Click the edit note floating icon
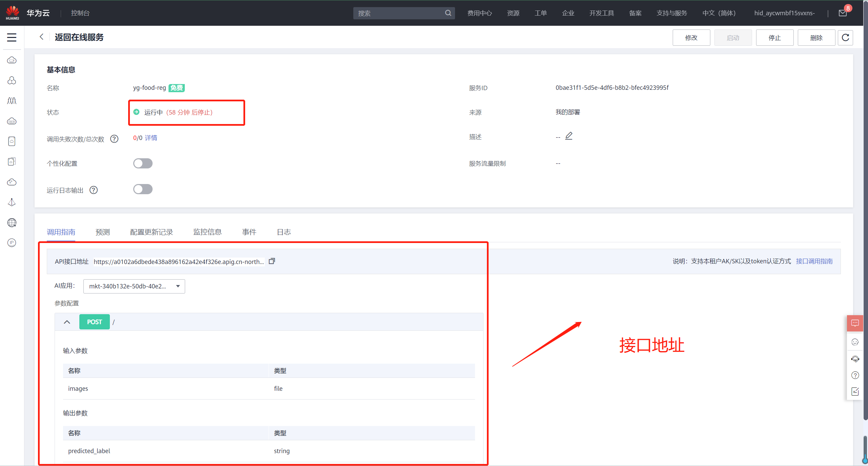The image size is (868, 466). click(x=855, y=391)
